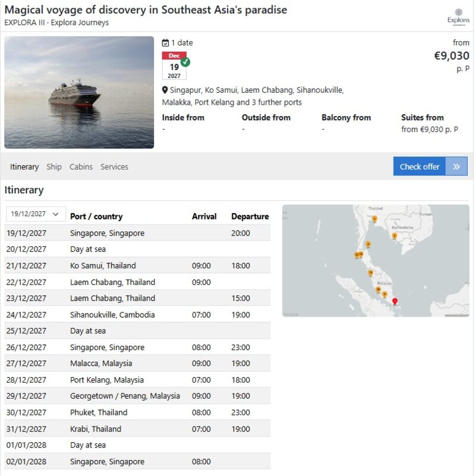The width and height of the screenshot is (475, 476).
Task: Open the Cabins tab
Action: (x=81, y=167)
